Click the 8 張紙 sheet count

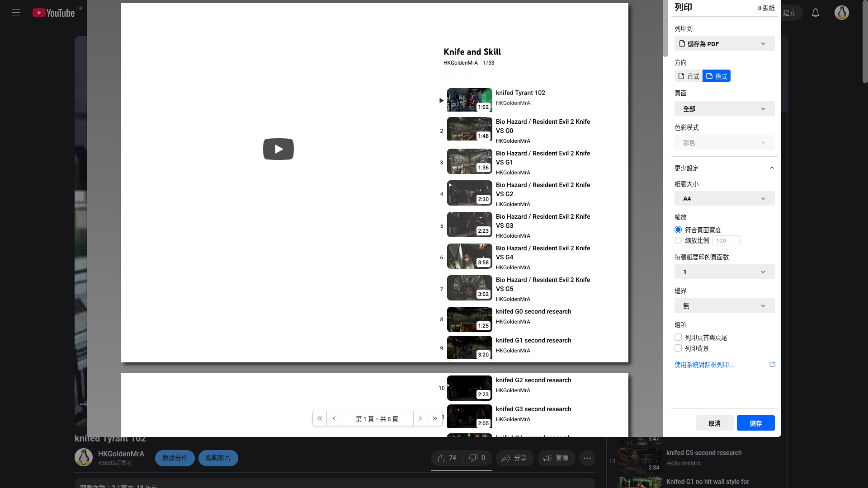tap(766, 8)
